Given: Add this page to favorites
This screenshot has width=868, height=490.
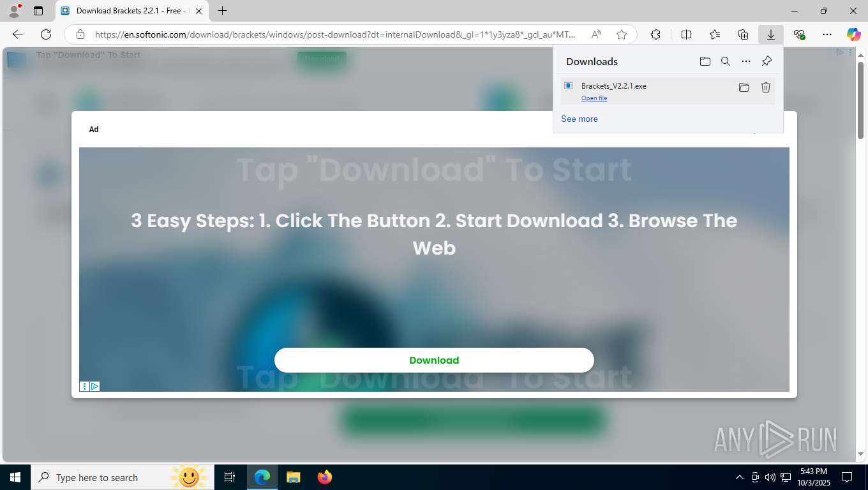Looking at the screenshot, I should (622, 34).
